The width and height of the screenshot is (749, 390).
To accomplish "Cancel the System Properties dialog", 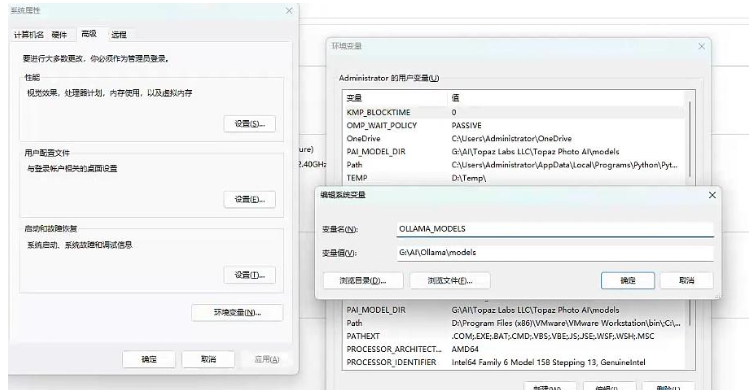I will (x=208, y=359).
